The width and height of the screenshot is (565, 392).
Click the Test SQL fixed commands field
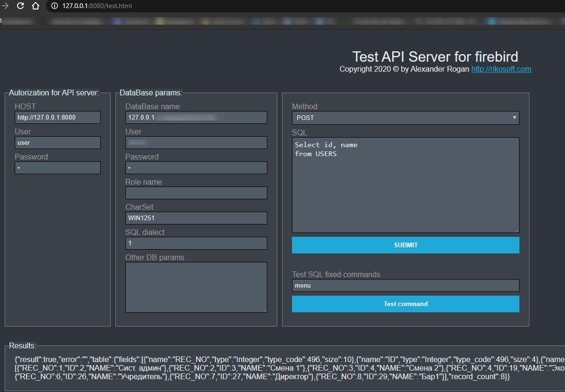tap(405, 285)
